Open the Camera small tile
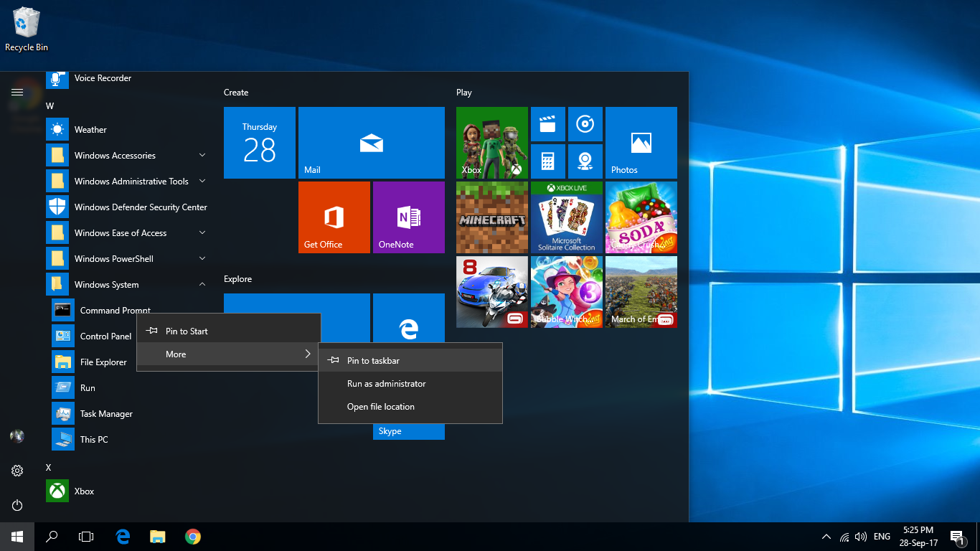This screenshot has width=980, height=551. pyautogui.click(x=585, y=161)
